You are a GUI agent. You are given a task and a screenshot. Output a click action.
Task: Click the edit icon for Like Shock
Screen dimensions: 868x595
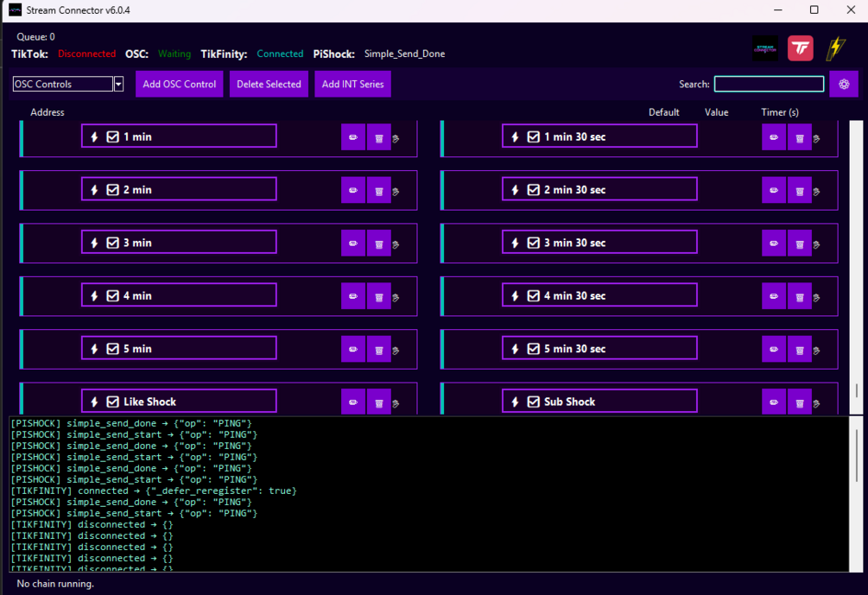pos(353,402)
